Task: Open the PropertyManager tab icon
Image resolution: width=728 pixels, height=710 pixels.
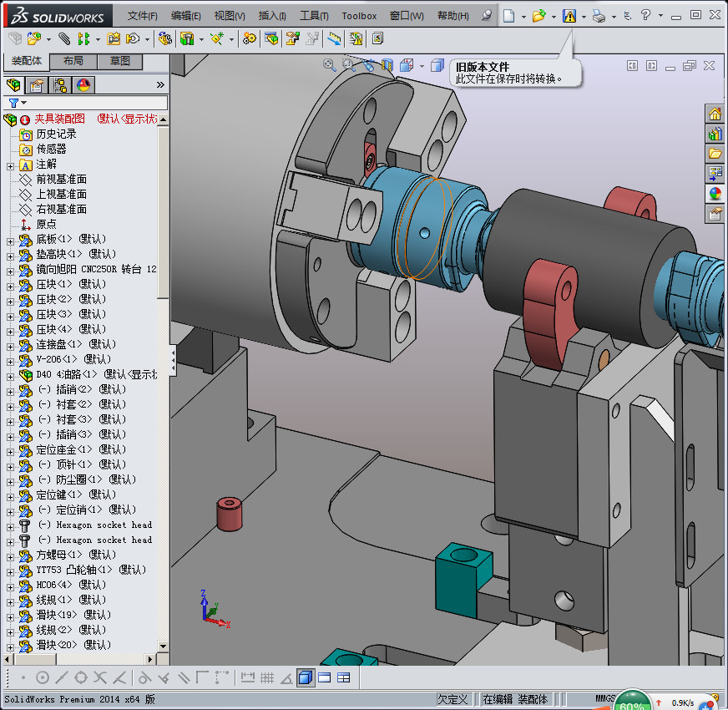Action: click(x=36, y=85)
